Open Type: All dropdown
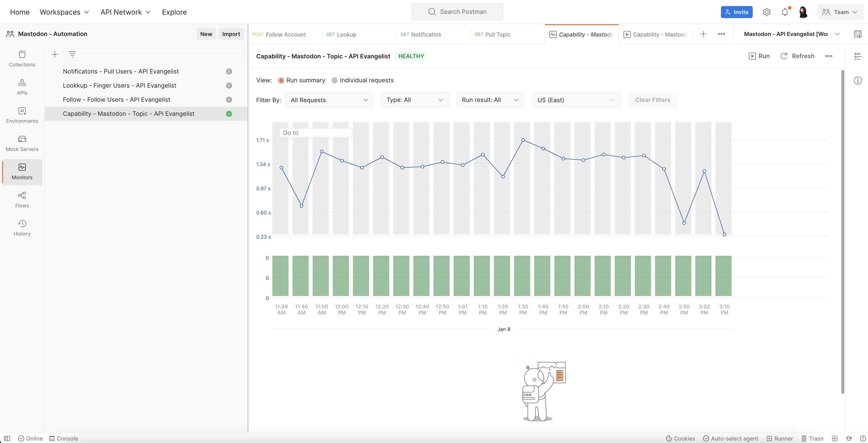The height and width of the screenshot is (443, 868). tap(415, 100)
